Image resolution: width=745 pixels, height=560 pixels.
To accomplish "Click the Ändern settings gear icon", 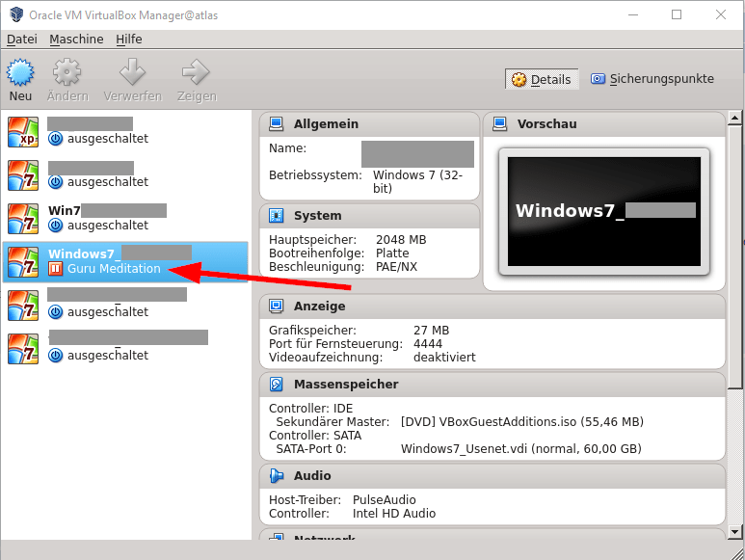I will coord(67,72).
